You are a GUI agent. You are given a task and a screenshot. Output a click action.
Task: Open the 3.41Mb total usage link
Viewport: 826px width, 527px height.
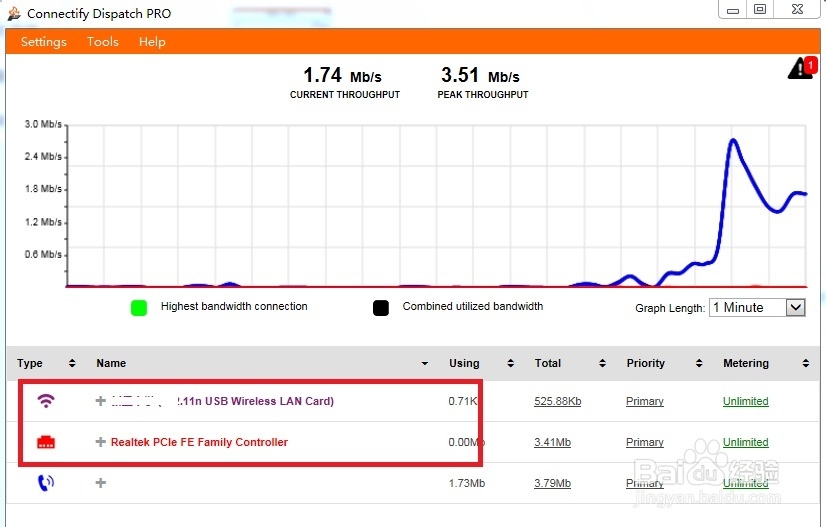(552, 442)
